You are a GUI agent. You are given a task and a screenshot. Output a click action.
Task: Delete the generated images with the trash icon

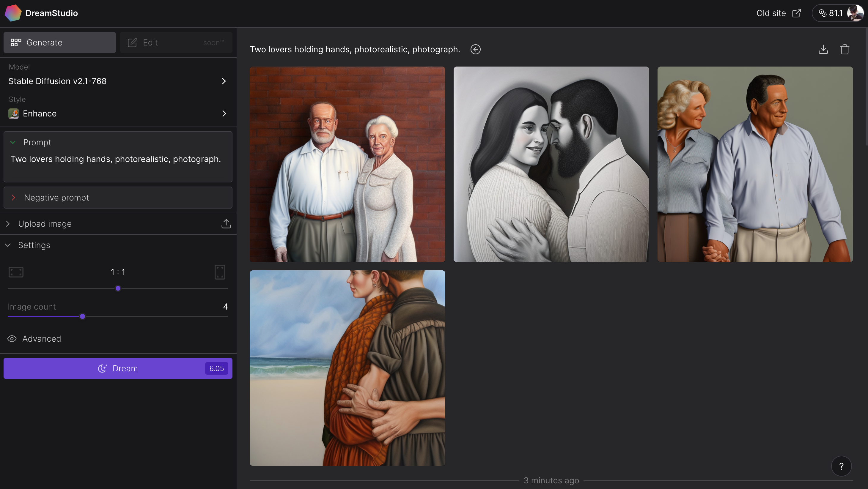(x=845, y=49)
